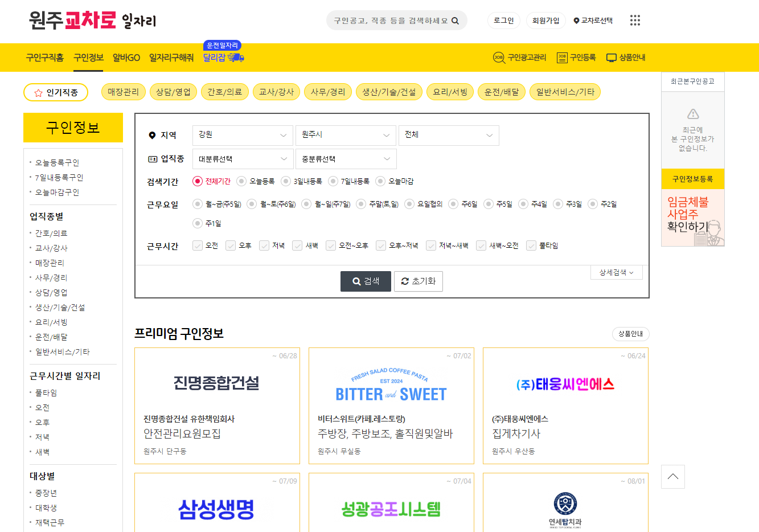Click the 교차로선택 location pin

[593, 21]
